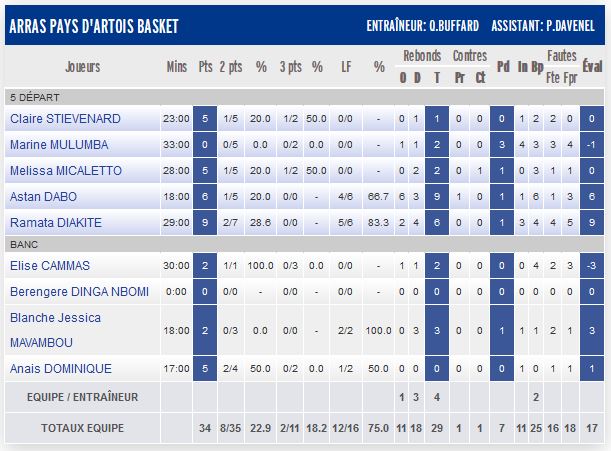Click the Éval column header
The image size is (611, 451).
(593, 67)
